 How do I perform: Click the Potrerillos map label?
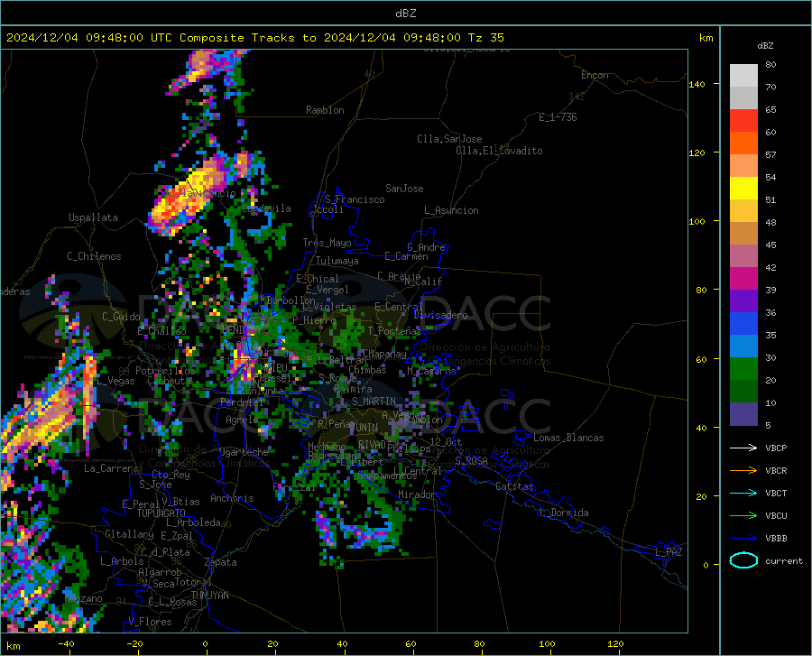click(165, 371)
